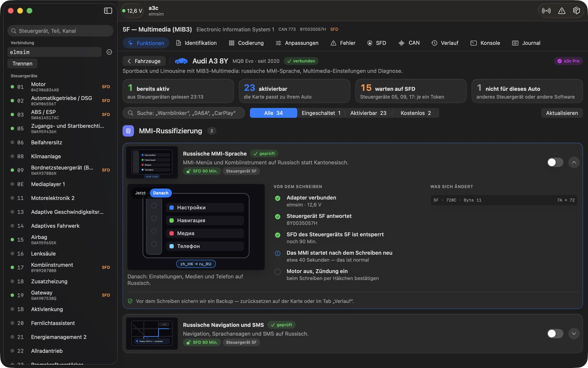This screenshot has width=588, height=368.
Task: Open the CAN tab
Action: [409, 43]
